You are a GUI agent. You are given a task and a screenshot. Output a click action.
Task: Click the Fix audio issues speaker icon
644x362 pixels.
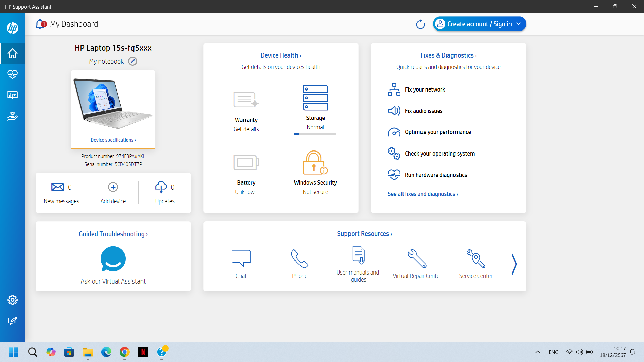(x=394, y=111)
